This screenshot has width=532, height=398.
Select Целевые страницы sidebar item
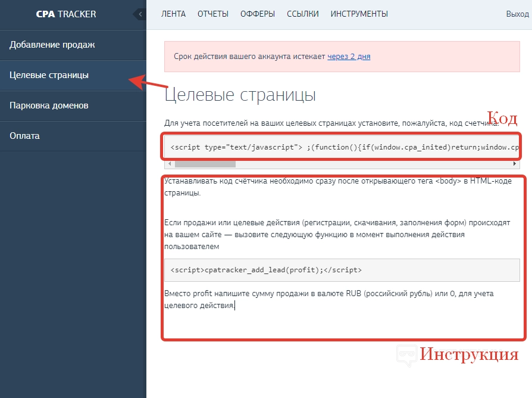(x=73, y=75)
